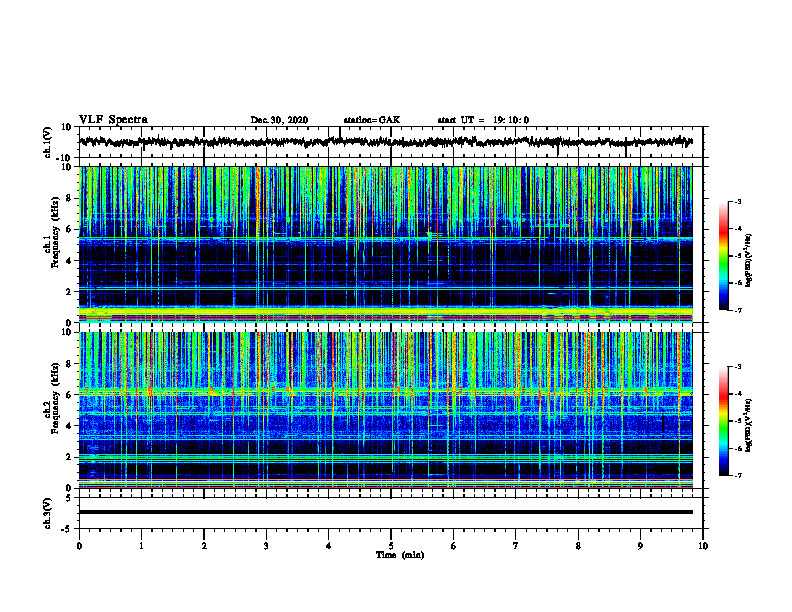Click the -3 value atop the ch.1 colorbar
792x612 pixels.
point(738,201)
